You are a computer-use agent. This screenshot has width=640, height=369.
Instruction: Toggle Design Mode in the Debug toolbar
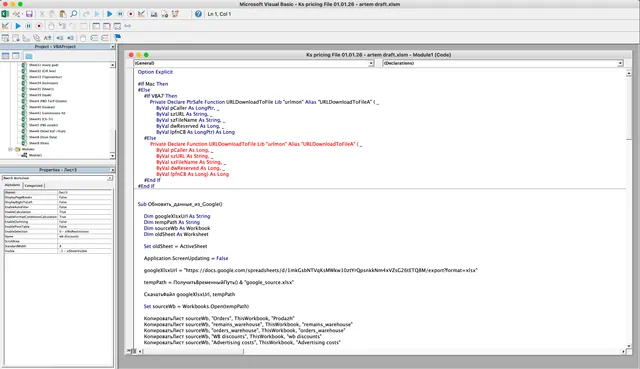pyautogui.click(x=5, y=26)
